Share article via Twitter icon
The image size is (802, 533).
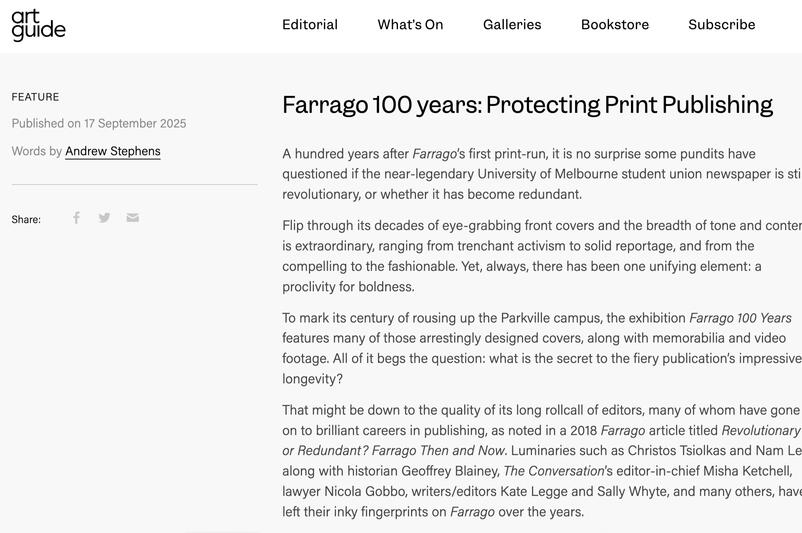tap(104, 218)
